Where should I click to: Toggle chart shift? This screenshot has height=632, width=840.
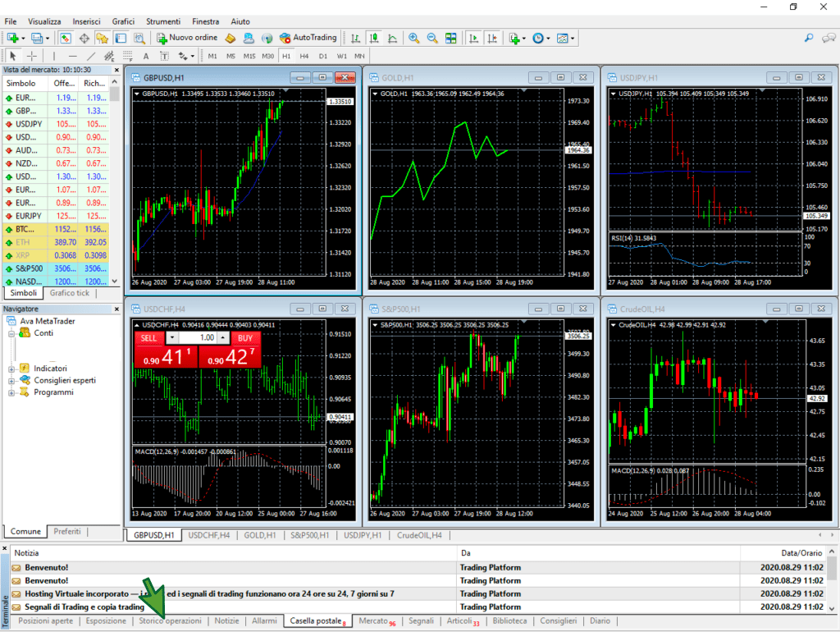[x=492, y=38]
